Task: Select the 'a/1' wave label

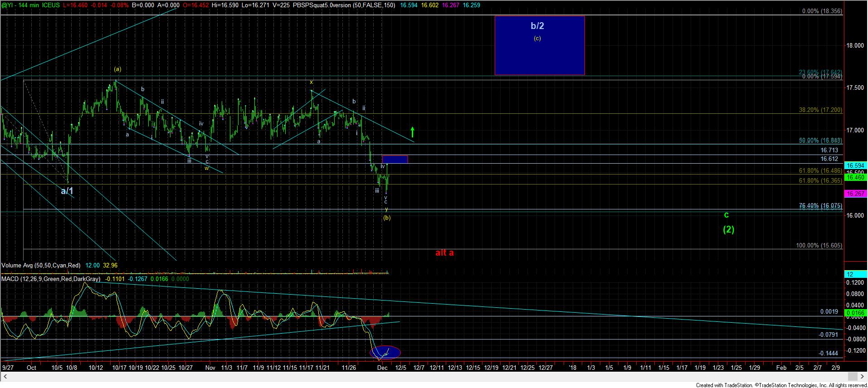Action: (67, 191)
